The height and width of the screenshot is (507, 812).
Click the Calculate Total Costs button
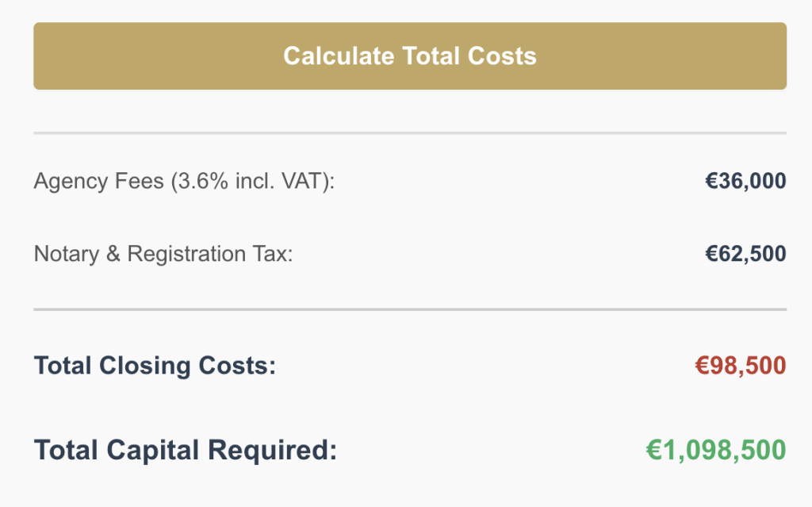click(410, 56)
